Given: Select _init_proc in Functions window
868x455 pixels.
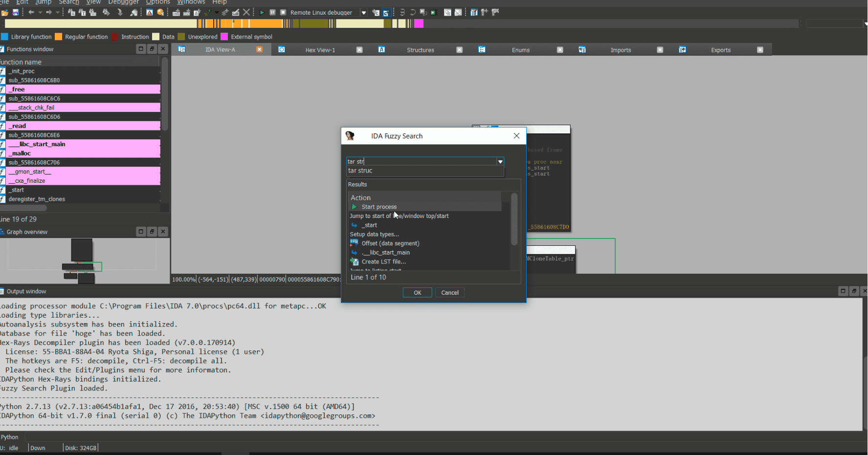Looking at the screenshot, I should pos(80,71).
